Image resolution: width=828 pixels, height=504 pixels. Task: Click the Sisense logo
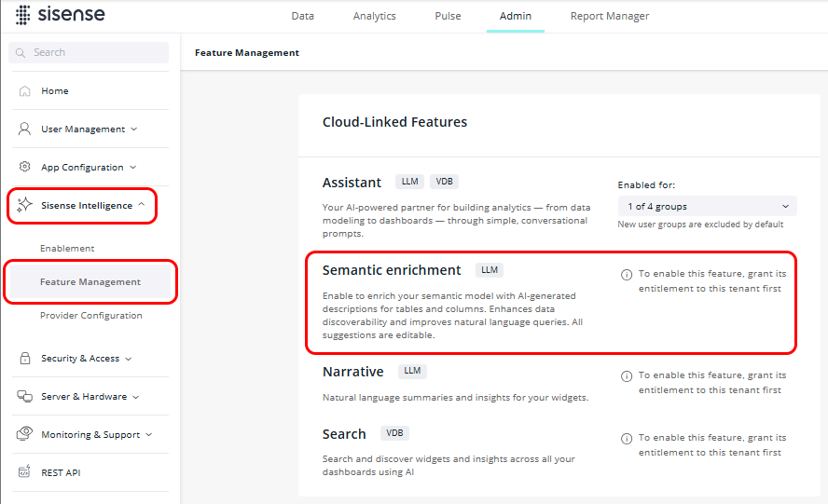(x=61, y=15)
